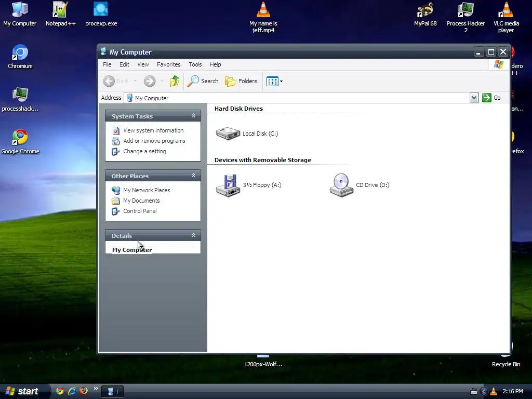Image resolution: width=532 pixels, height=399 pixels.
Task: Click the View system information icon
Action: [116, 130]
